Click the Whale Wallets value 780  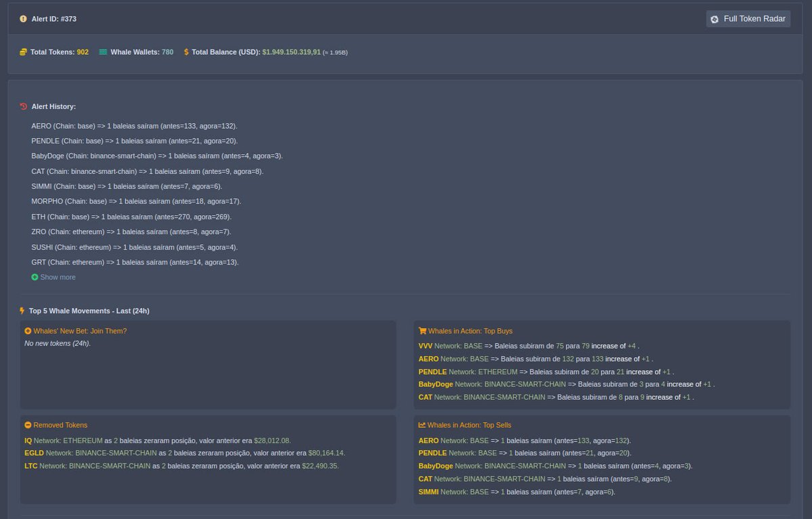[x=167, y=52]
